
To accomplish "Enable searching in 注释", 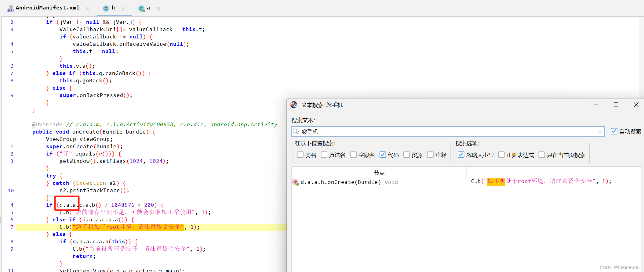I will [430, 155].
